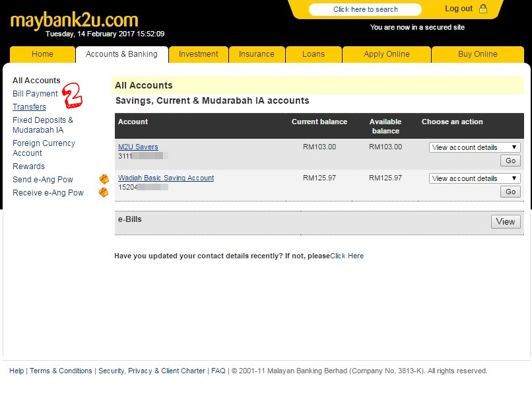This screenshot has width=532, height=405.
Task: Click the 'Click Here' contact details link
Action: point(347,256)
